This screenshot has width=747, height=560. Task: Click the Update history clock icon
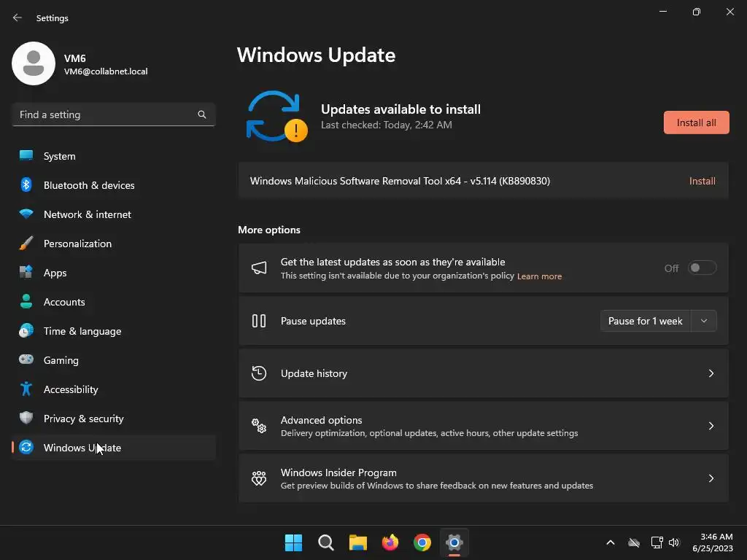coord(259,373)
